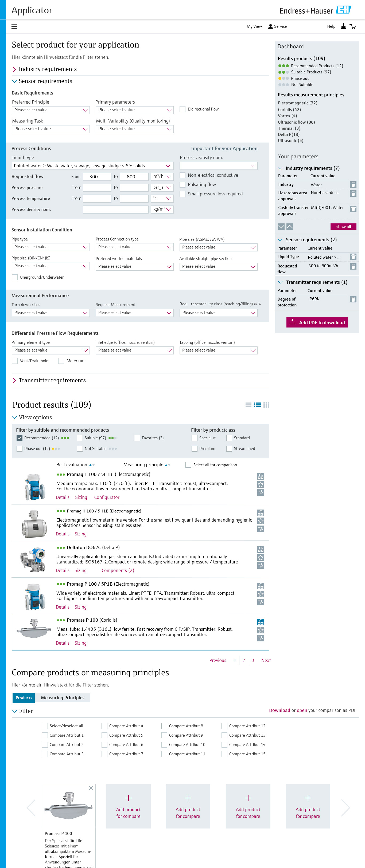Uncheck Recommended (12) filter
Viewport: 365px width, 868px height.
pyautogui.click(x=19, y=438)
